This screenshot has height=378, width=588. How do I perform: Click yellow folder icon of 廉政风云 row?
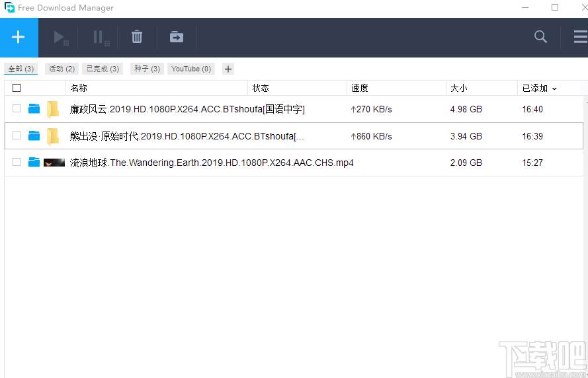53,110
